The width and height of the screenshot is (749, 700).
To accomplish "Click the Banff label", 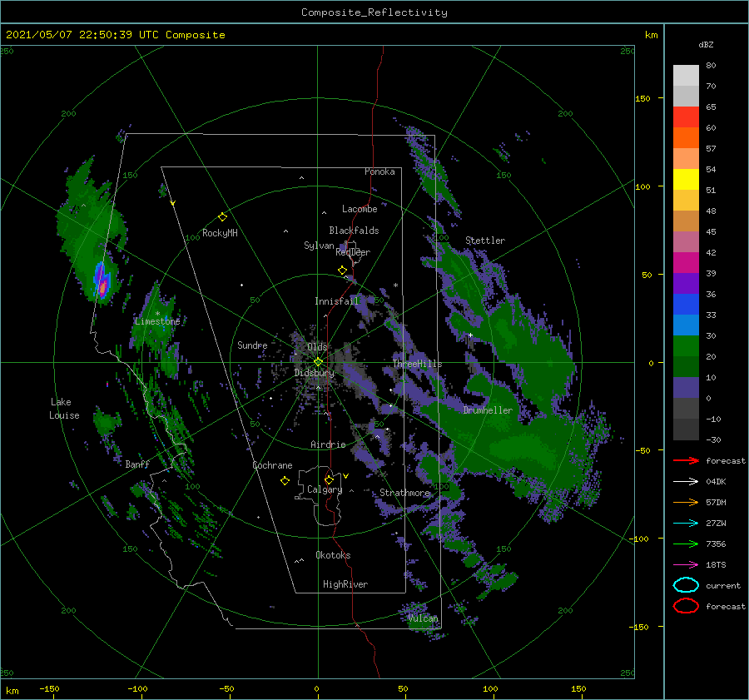I will click(x=137, y=464).
